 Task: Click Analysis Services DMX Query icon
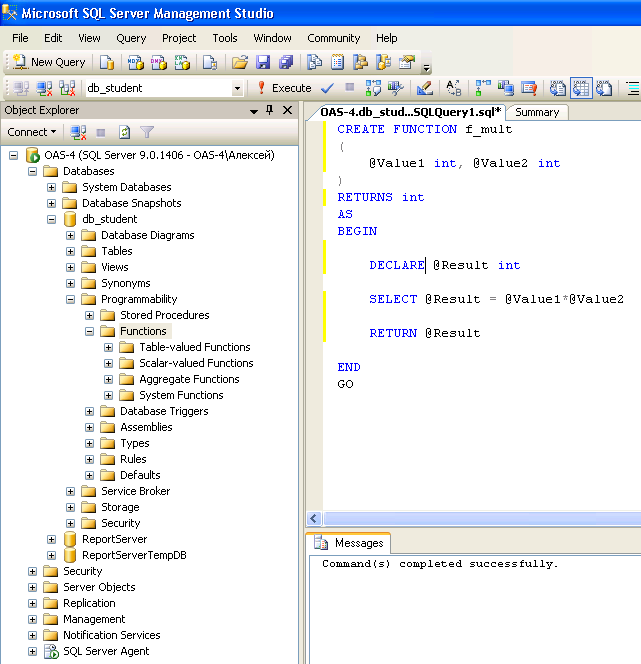(159, 62)
